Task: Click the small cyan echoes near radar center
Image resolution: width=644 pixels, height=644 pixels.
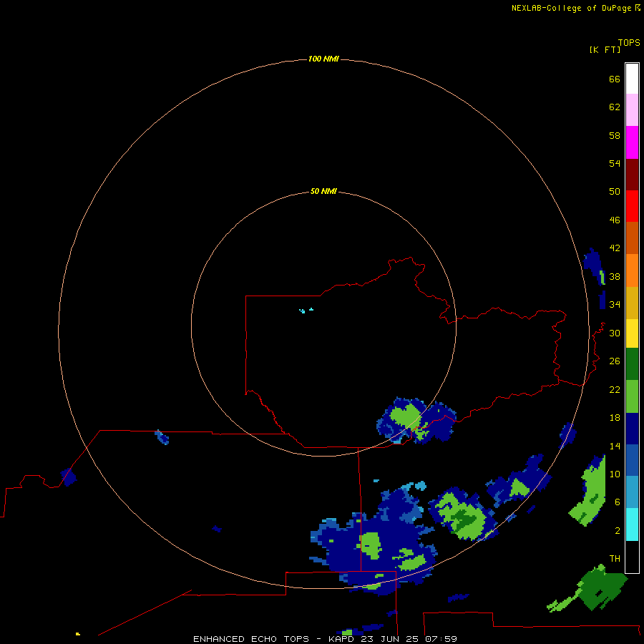Action: [x=306, y=311]
